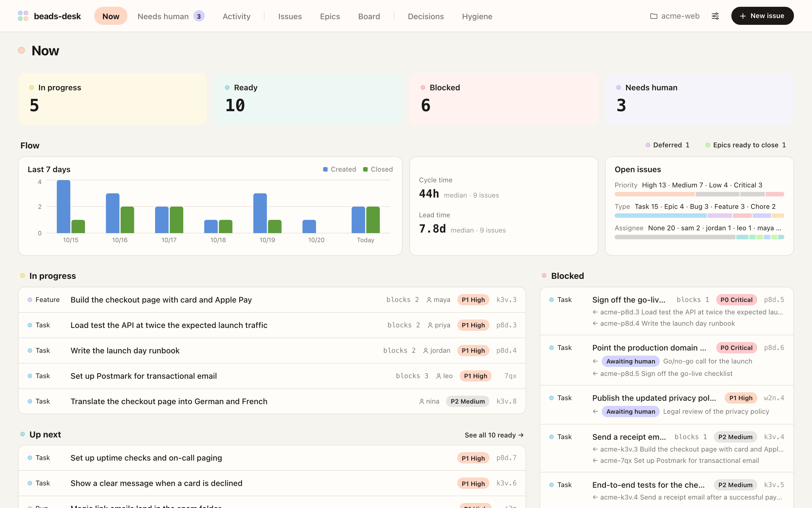The height and width of the screenshot is (508, 812).
Task: Click the maya assignee person icon
Action: [429, 300]
